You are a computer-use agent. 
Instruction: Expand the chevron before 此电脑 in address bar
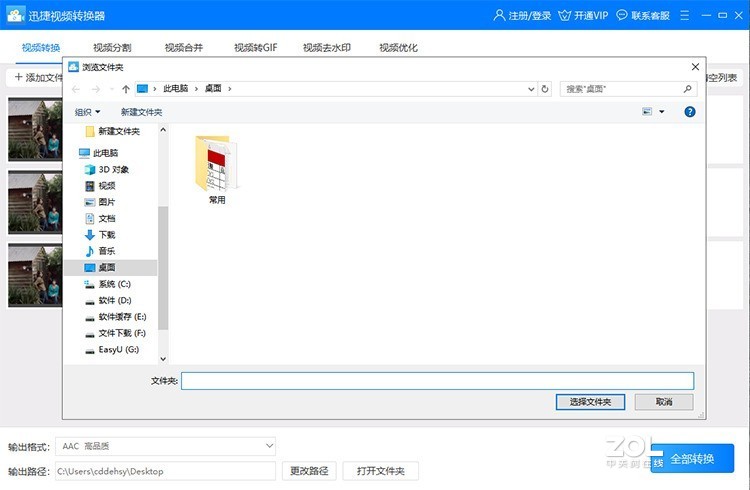154,89
